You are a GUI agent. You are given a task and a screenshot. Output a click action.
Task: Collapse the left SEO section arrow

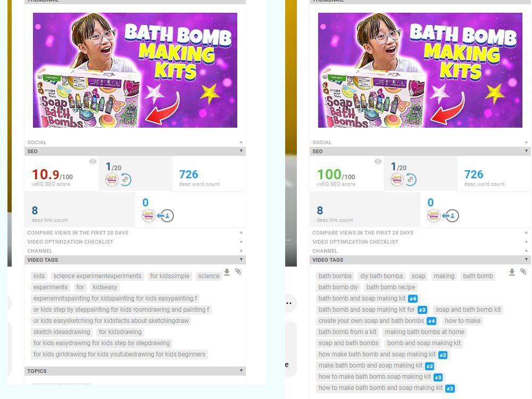pos(241,151)
